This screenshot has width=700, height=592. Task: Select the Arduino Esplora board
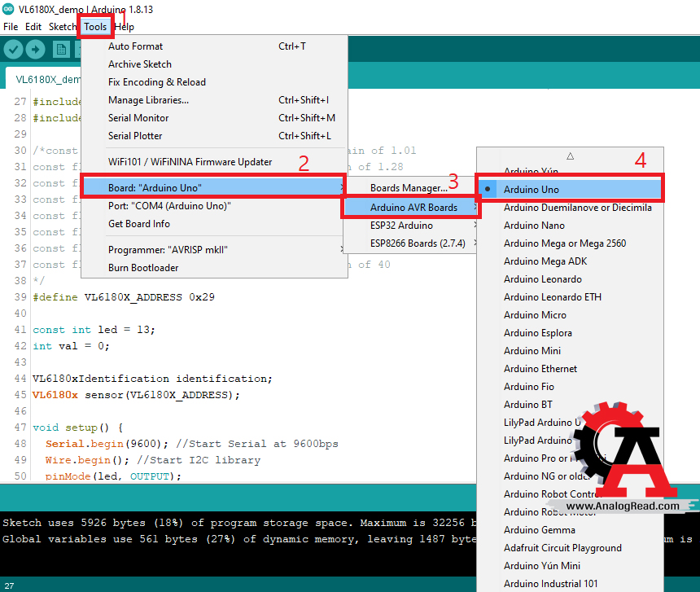[570, 332]
